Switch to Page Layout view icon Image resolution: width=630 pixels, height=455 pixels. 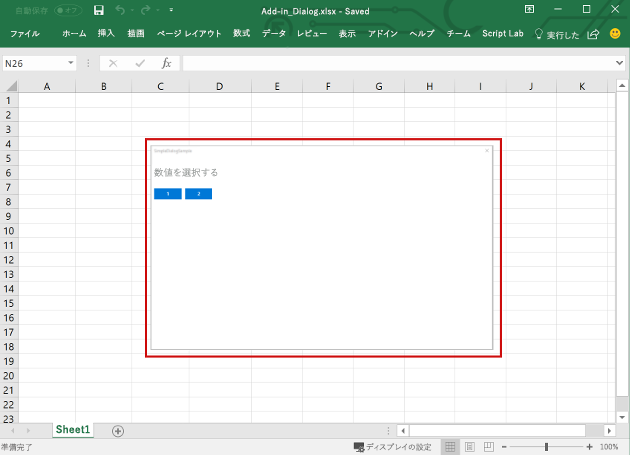[470, 447]
